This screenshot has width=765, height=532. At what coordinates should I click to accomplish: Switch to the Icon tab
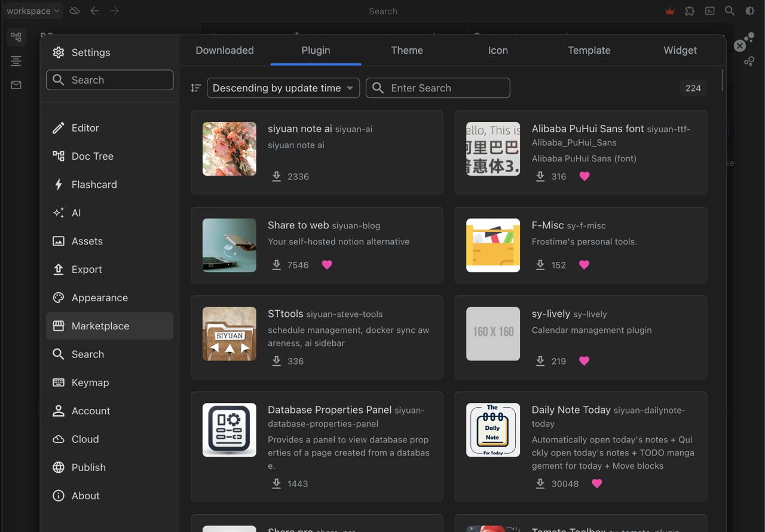pyautogui.click(x=498, y=50)
